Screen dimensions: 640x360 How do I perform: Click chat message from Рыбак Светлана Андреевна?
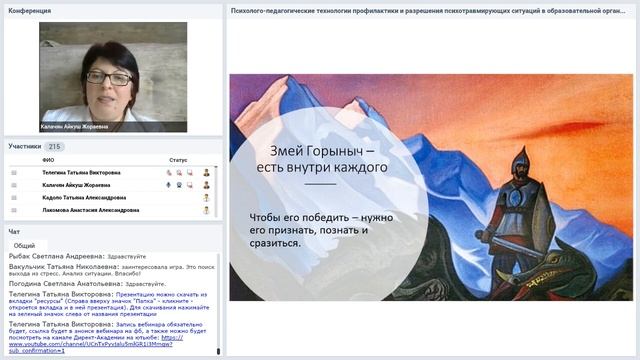pyautogui.click(x=78, y=256)
